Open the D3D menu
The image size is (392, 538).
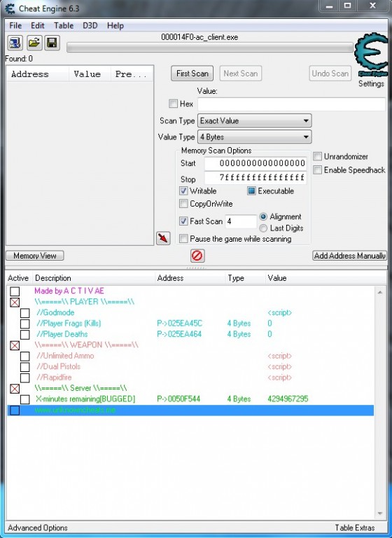coord(90,26)
